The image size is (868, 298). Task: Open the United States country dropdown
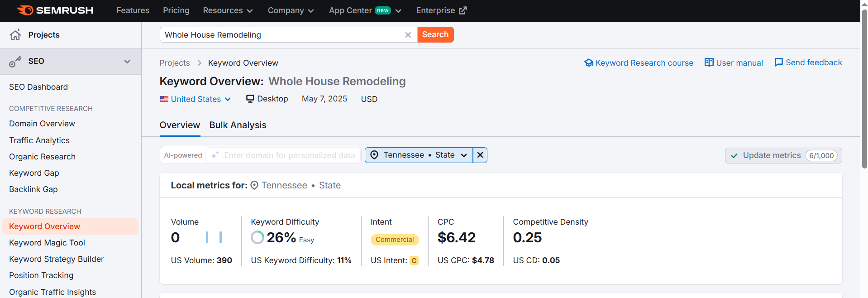[x=196, y=99]
